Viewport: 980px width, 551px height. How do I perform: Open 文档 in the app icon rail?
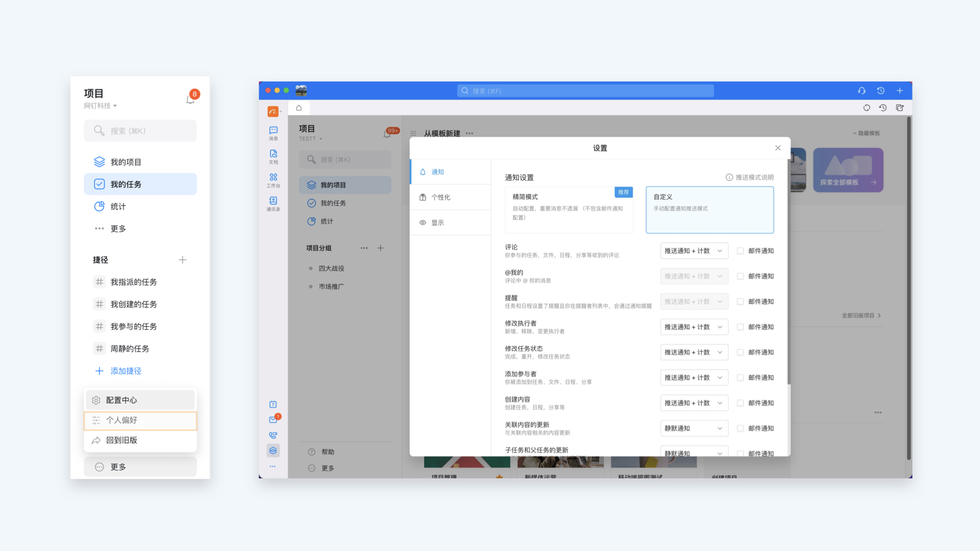(274, 157)
